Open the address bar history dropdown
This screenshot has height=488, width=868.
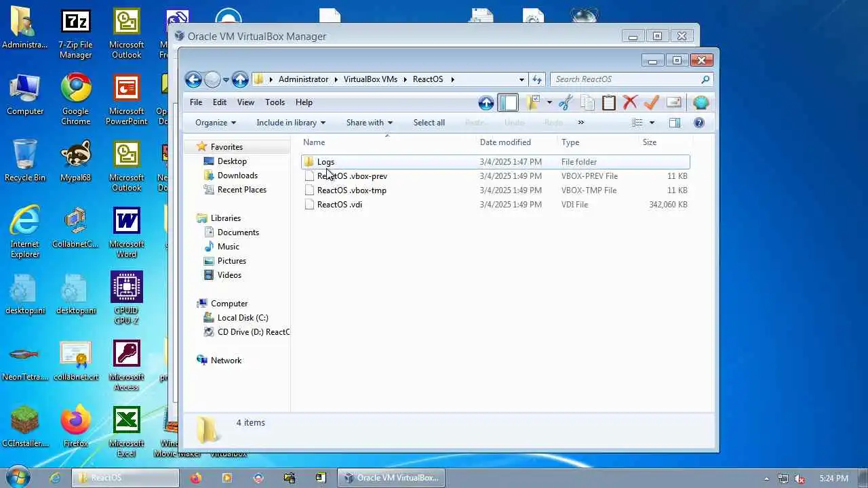pos(521,79)
